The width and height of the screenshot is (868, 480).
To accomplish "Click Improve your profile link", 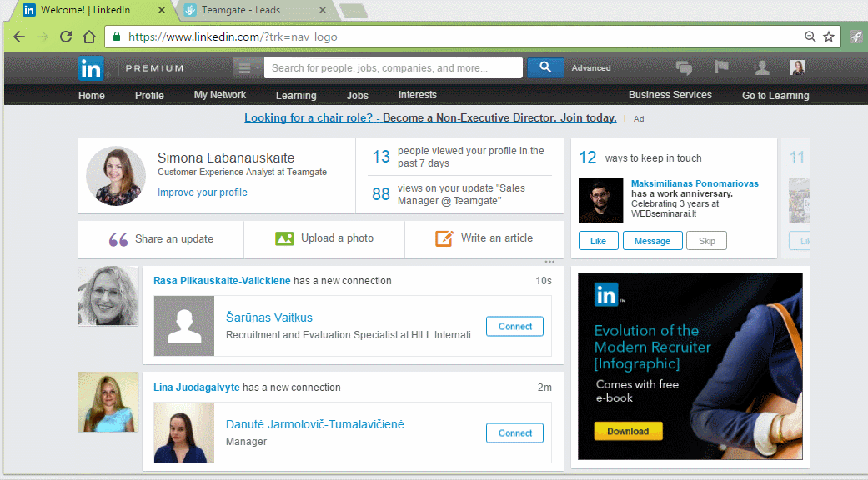I will [202, 192].
